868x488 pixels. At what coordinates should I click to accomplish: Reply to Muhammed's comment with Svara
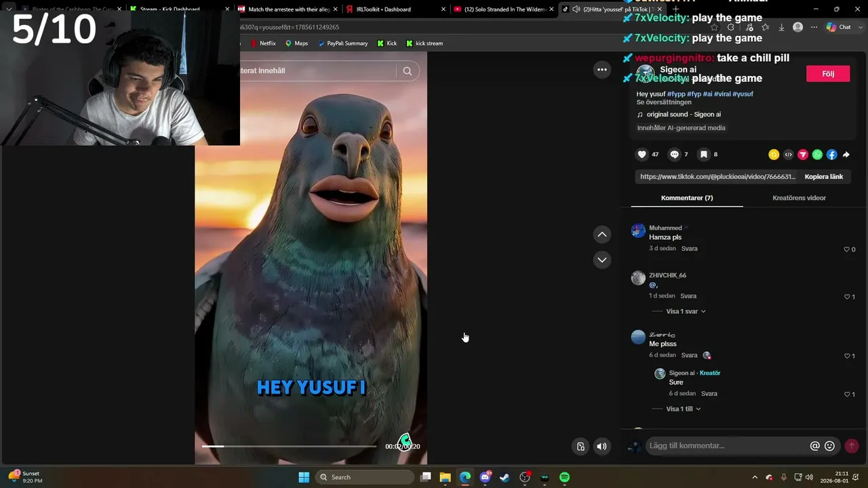(689, 249)
